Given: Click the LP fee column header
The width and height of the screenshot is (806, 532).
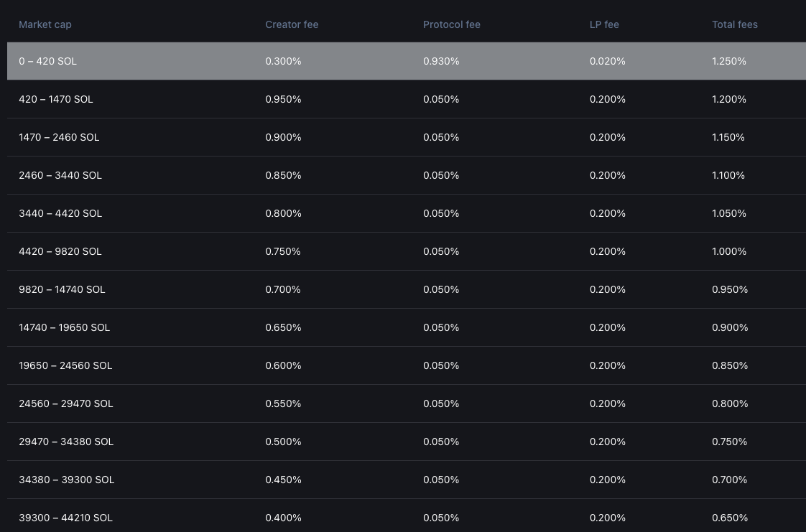Looking at the screenshot, I should coord(604,24).
